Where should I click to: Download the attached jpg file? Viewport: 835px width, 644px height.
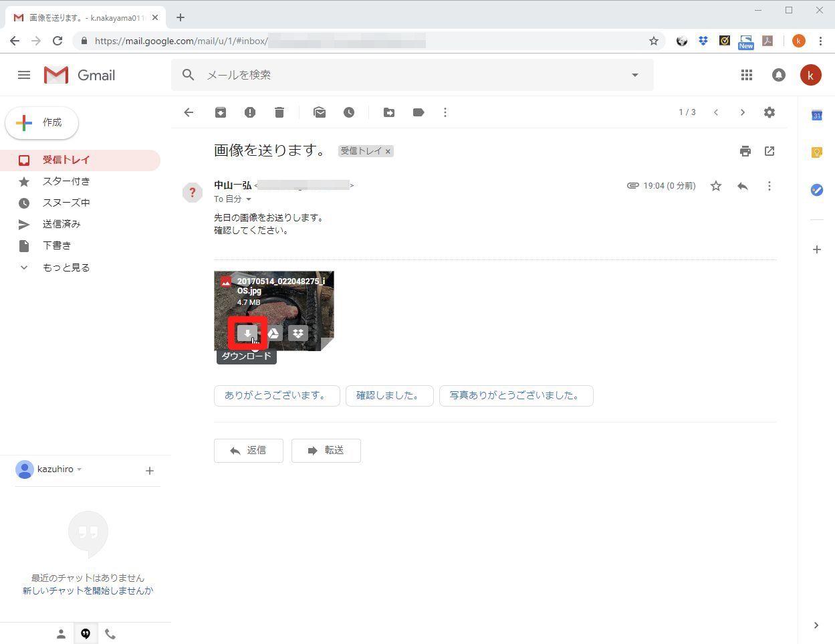coord(247,333)
